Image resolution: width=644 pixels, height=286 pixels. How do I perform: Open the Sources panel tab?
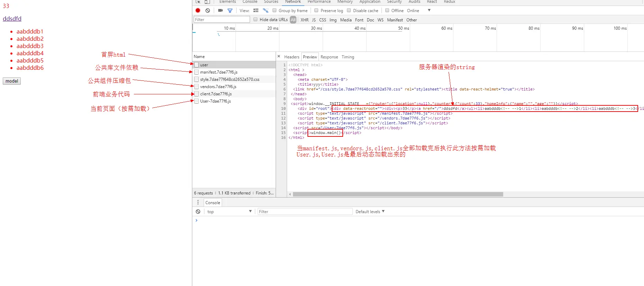tap(271, 2)
